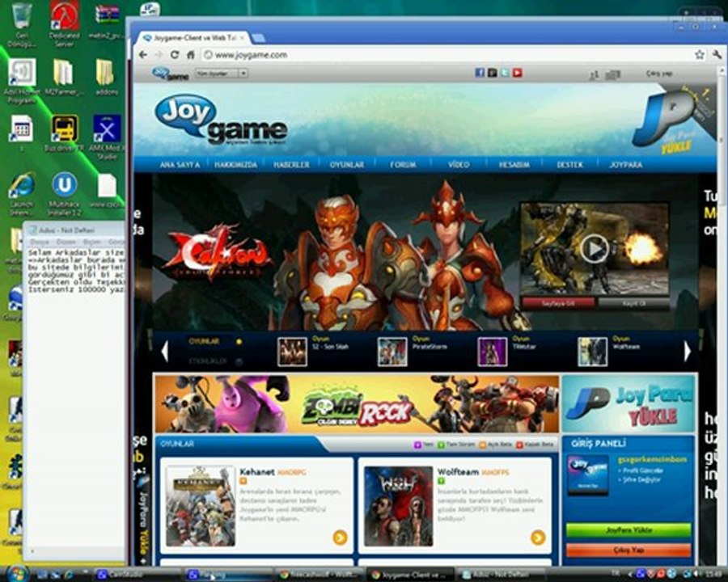Image resolution: width=728 pixels, height=582 pixels.
Task: Open the browser home page icon
Action: pos(190,55)
